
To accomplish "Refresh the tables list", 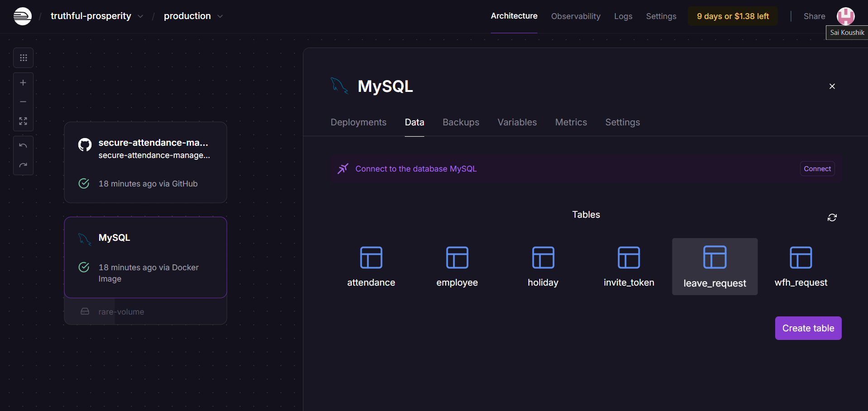I will pyautogui.click(x=832, y=218).
